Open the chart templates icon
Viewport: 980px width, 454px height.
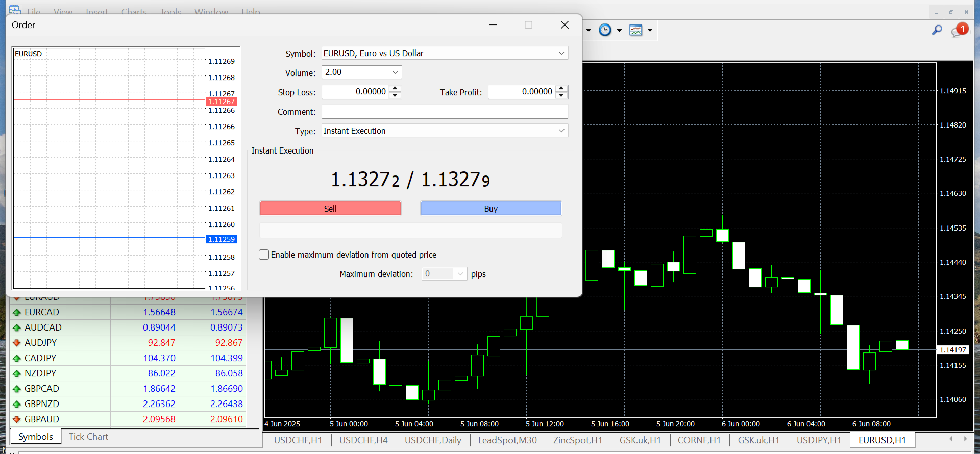point(636,30)
